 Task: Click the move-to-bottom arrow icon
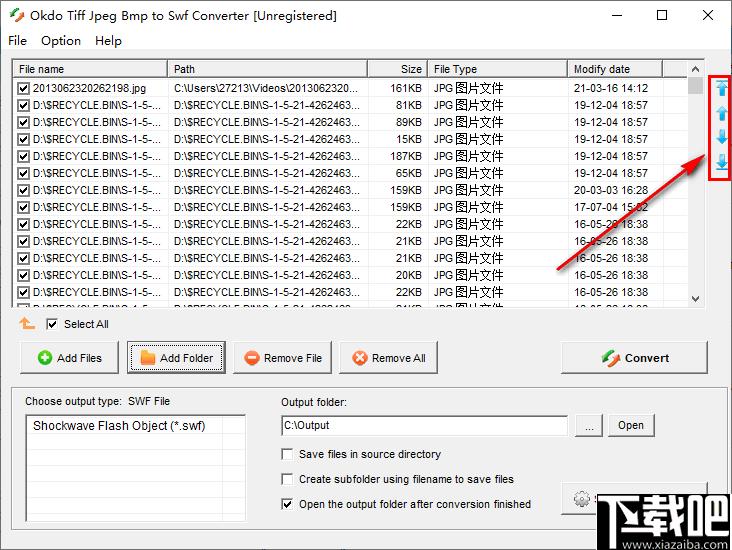(721, 162)
